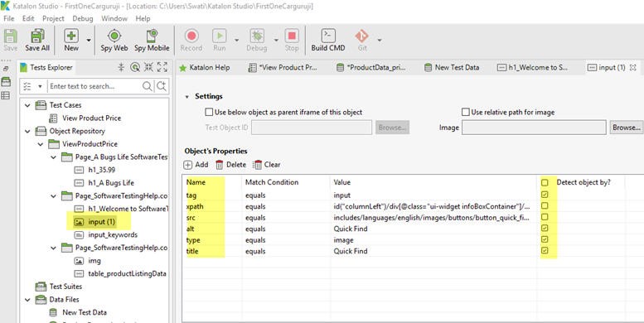Click the Image path input field
This screenshot has width=644, height=323.
(534, 128)
